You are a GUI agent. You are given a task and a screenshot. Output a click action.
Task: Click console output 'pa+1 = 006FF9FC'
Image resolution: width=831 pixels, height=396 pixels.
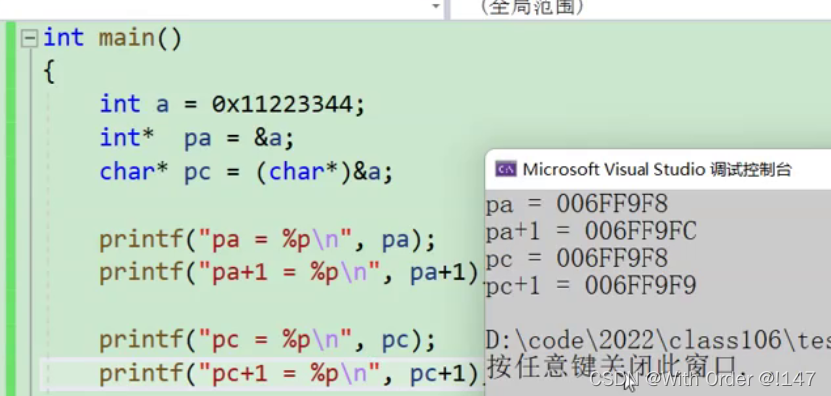591,231
